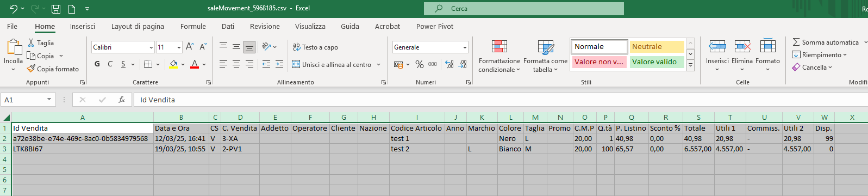Center text horizontally
The image size is (868, 196).
236,64
